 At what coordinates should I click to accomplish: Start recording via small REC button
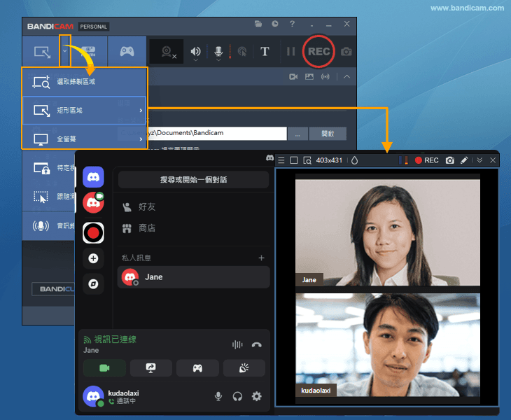click(426, 160)
